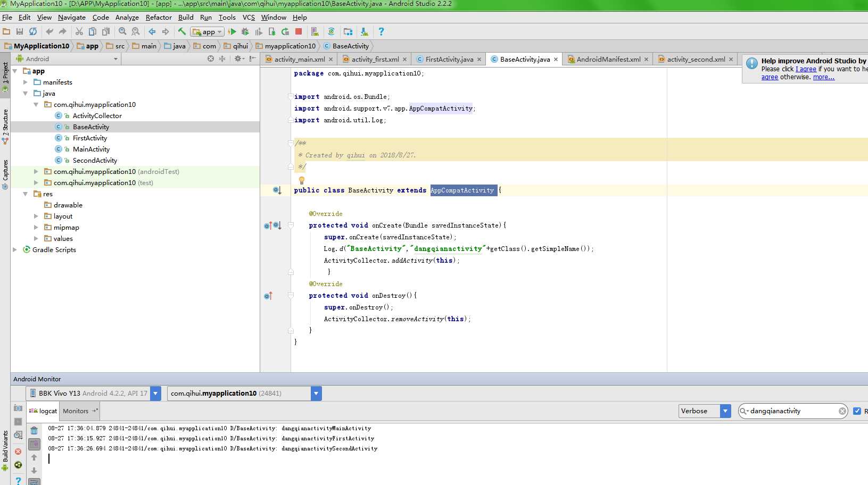Viewport: 868px width, 485px height.
Task: Select SecondActivity in the project tree
Action: 95,161
